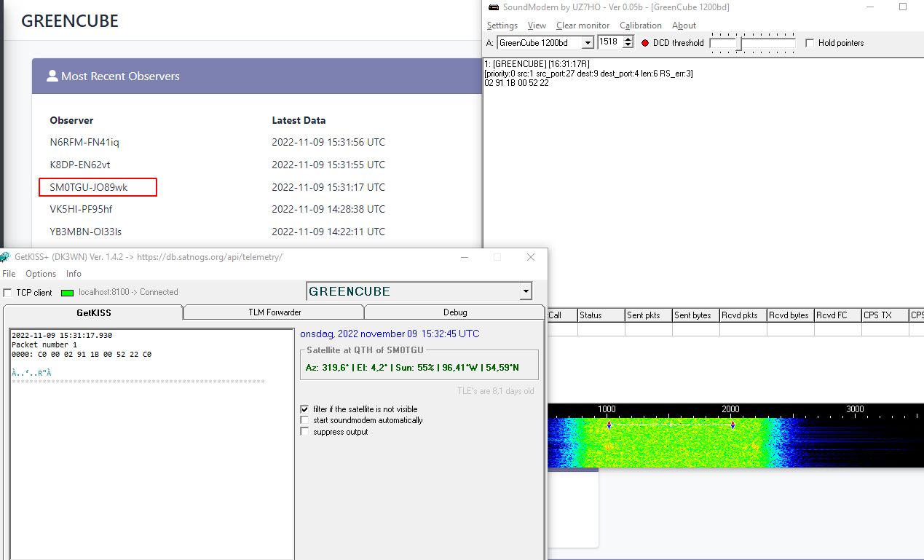Screen dimensions: 924x560
Task: Open the GREENCUBE satellite selector dropdown
Action: pos(525,291)
